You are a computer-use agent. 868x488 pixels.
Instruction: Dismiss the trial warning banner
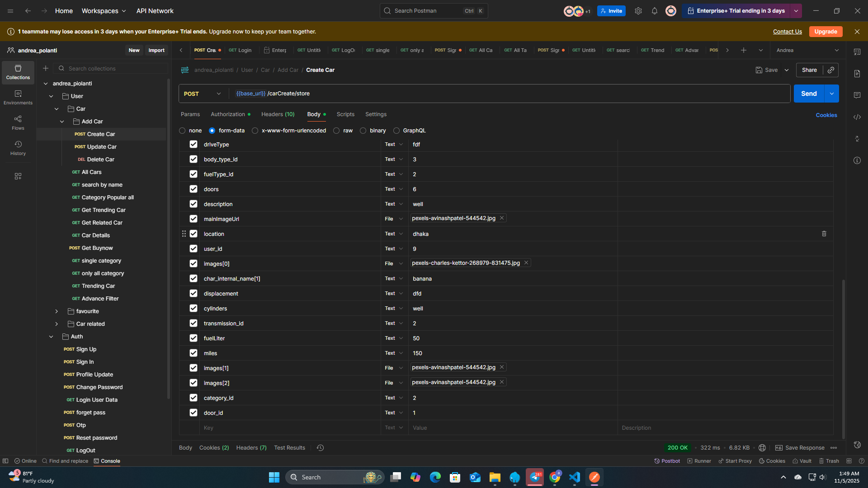click(x=857, y=32)
